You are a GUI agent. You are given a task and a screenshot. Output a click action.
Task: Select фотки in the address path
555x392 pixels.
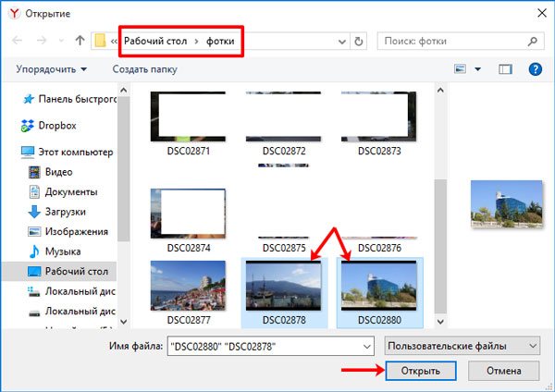click(x=220, y=42)
